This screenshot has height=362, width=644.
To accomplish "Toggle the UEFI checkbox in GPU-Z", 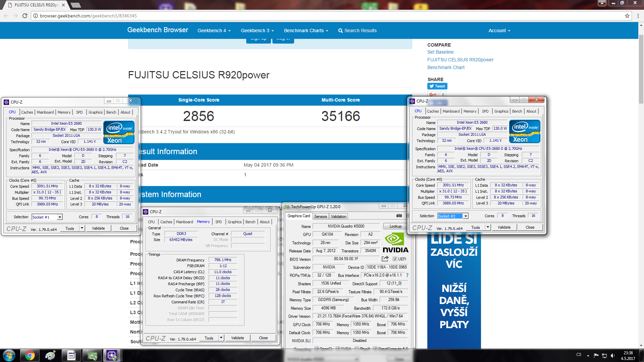I will [395, 259].
